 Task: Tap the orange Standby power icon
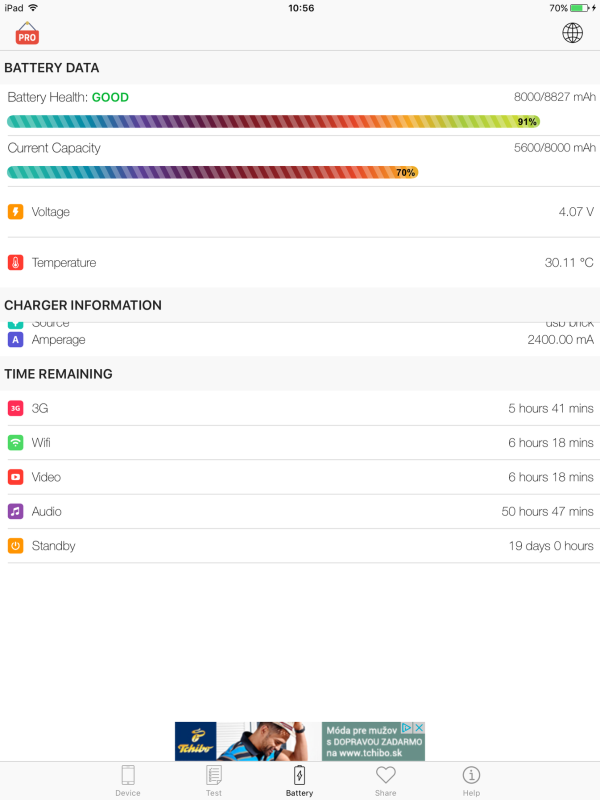(15, 546)
